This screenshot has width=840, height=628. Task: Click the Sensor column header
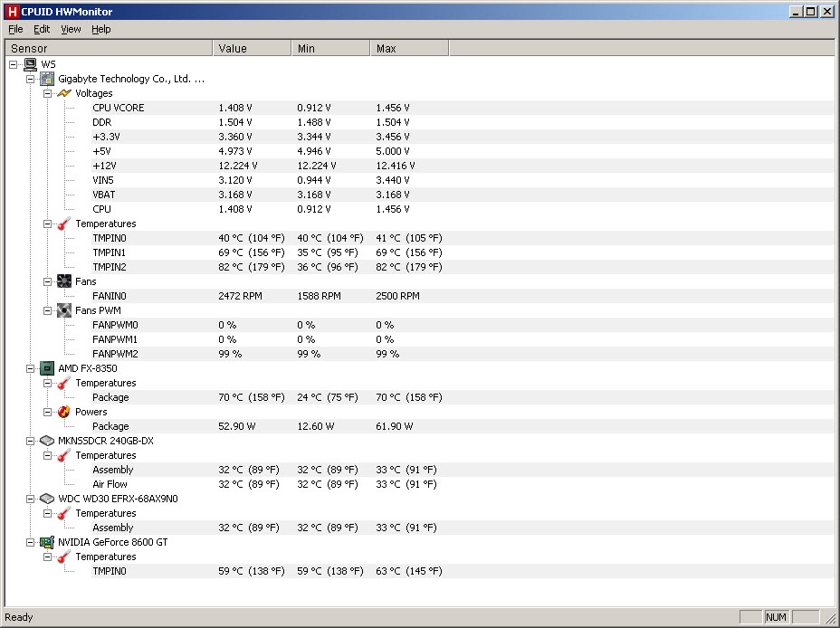pos(109,48)
